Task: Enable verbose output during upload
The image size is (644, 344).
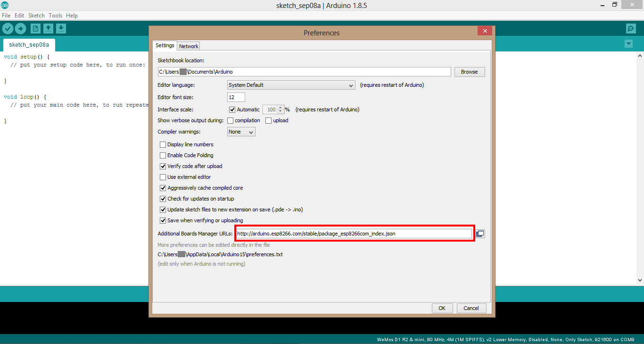Action: [268, 120]
